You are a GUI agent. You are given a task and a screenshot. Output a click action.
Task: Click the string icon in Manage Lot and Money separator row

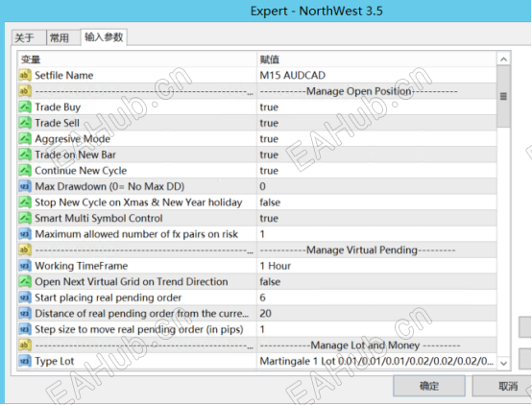[x=25, y=345]
